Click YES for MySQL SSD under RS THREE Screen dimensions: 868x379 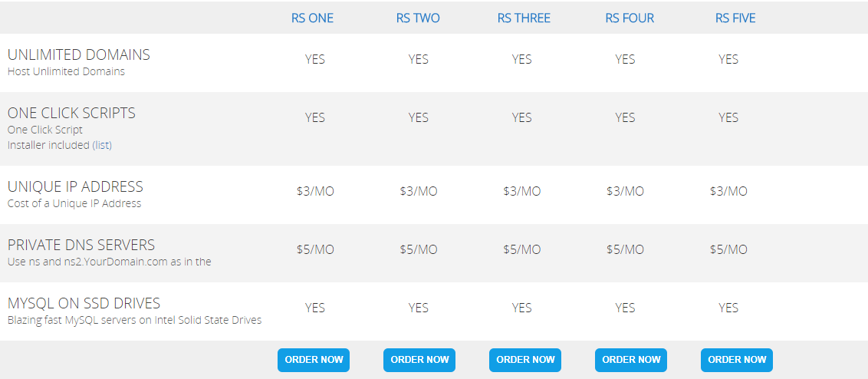click(521, 308)
